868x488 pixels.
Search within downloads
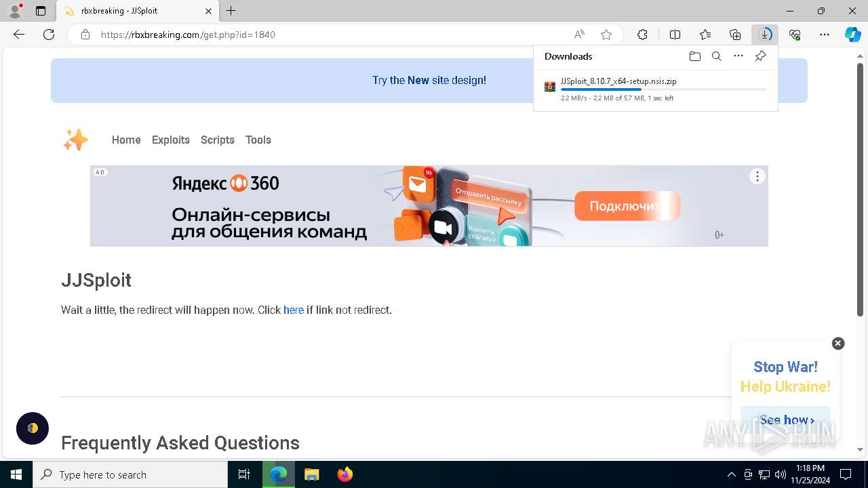coord(716,56)
